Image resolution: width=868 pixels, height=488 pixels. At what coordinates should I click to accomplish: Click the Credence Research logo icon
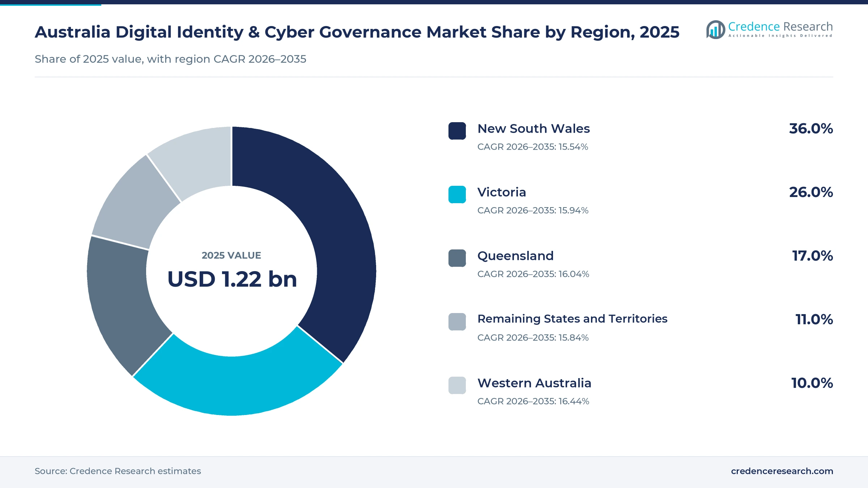pyautogui.click(x=715, y=30)
